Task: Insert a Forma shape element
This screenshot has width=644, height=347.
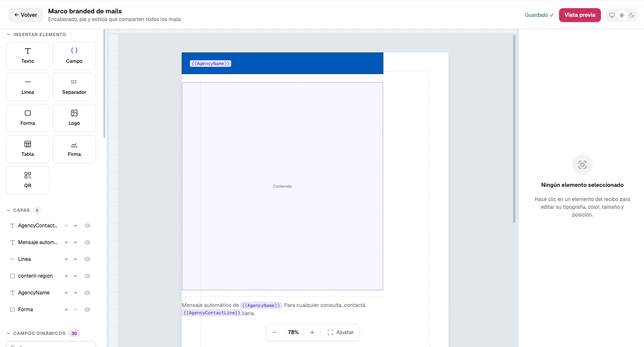Action: [28, 118]
